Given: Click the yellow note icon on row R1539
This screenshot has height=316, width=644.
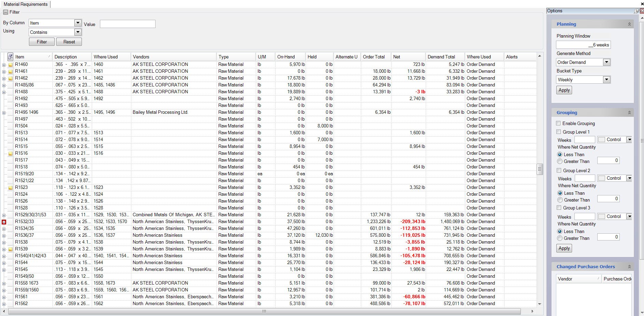Looking at the screenshot, I should [x=10, y=249].
